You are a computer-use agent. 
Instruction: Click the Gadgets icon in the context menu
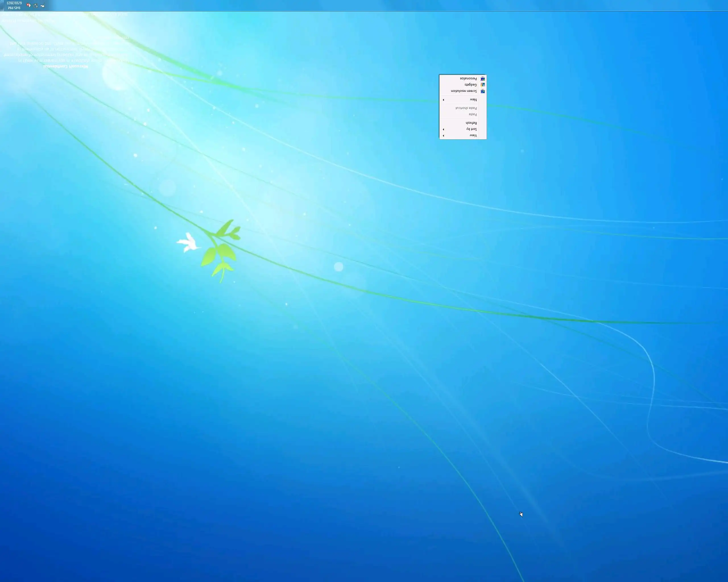coord(483,85)
